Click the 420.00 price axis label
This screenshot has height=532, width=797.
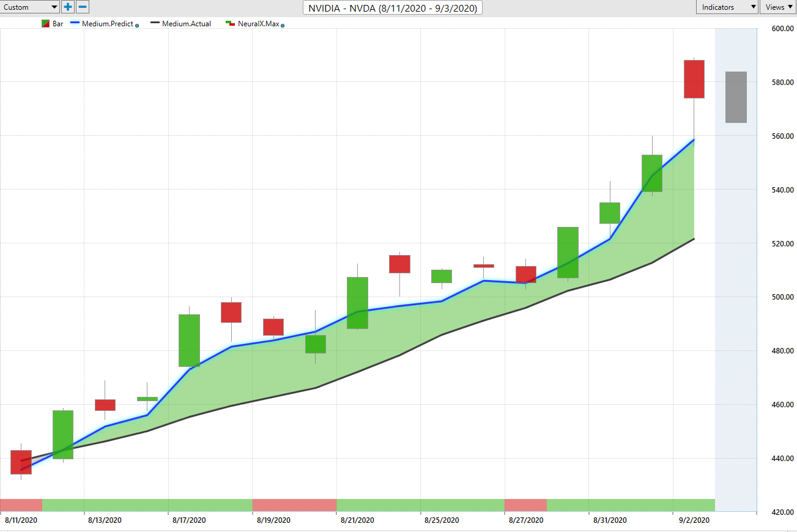782,512
